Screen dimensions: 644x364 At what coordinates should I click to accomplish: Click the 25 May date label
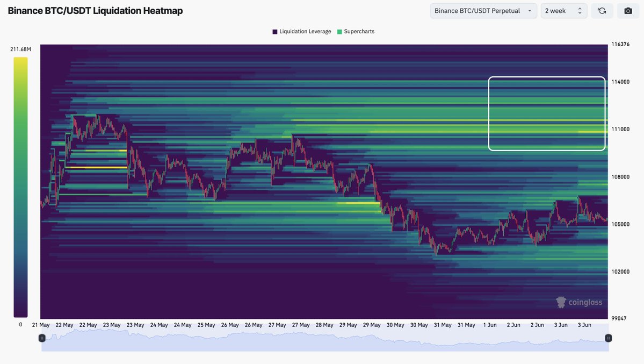pyautogui.click(x=206, y=325)
